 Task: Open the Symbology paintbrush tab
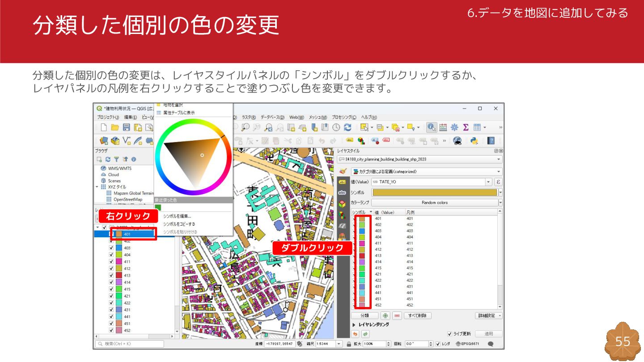pyautogui.click(x=343, y=171)
